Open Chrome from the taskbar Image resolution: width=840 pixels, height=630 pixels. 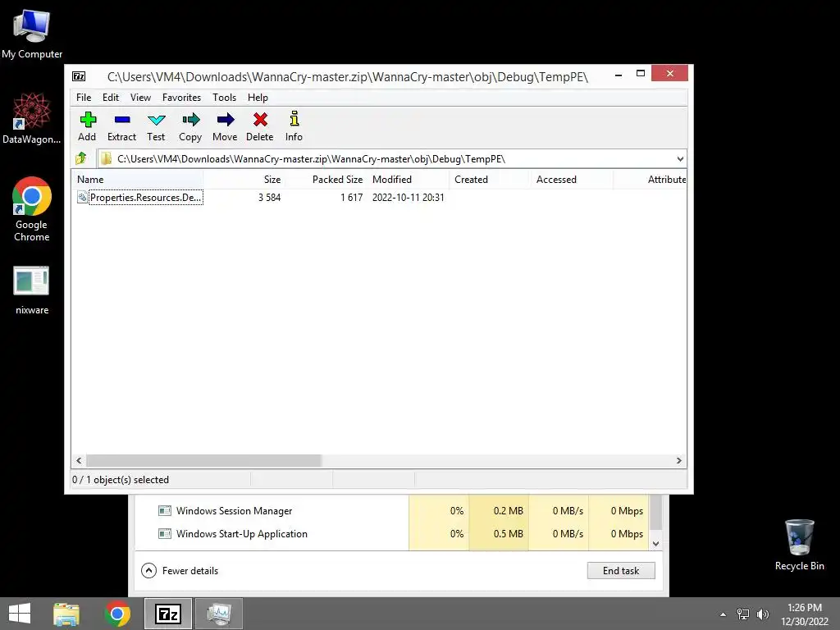(117, 614)
